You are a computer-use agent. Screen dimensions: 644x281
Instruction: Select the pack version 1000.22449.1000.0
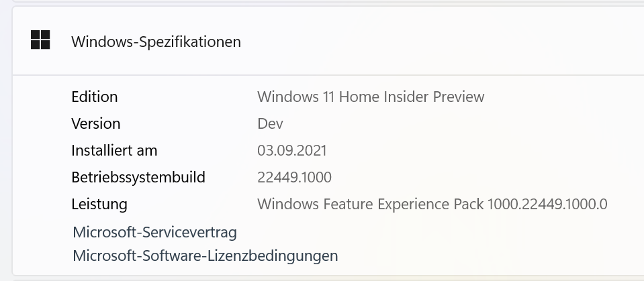[547, 204]
